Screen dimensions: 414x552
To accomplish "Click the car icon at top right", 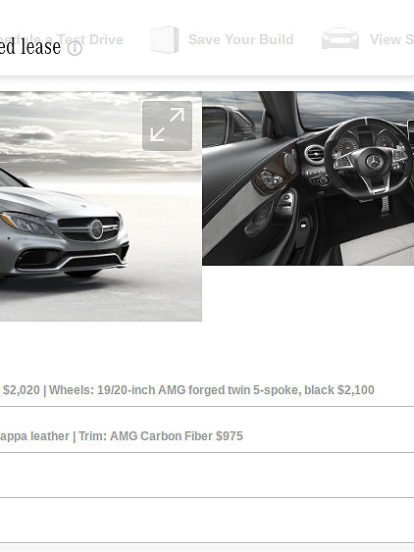I will 340,39.
